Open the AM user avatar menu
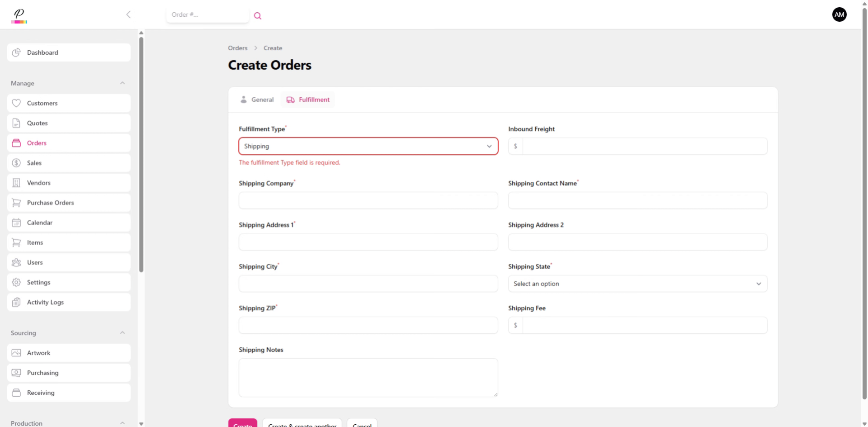 pos(839,14)
